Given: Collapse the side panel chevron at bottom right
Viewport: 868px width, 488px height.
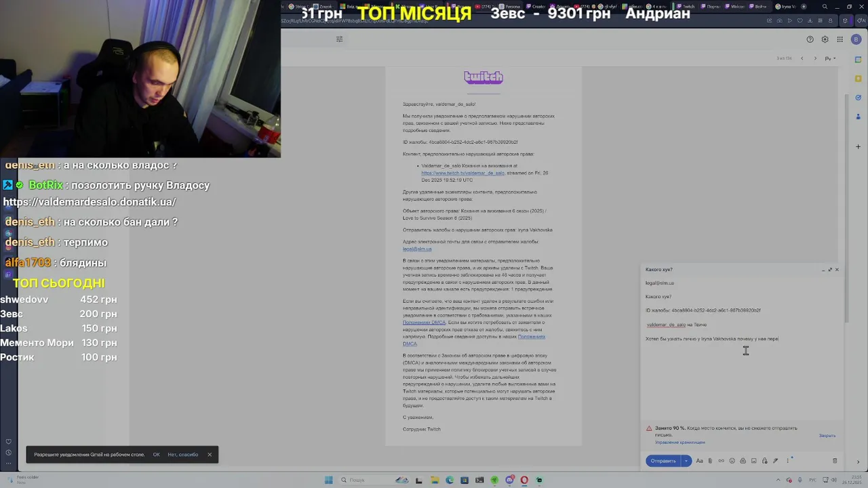Looking at the screenshot, I should [x=858, y=462].
